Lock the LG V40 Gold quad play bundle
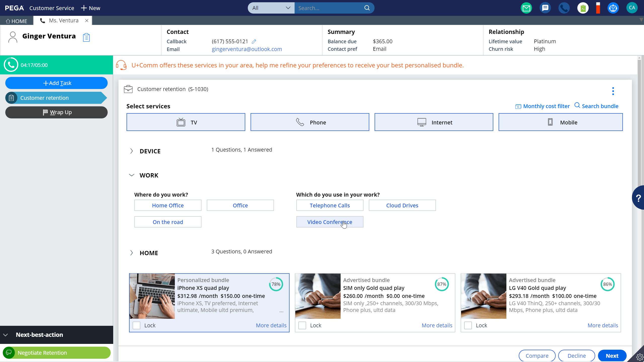Screen dimensions: 644x362 pos(468,325)
